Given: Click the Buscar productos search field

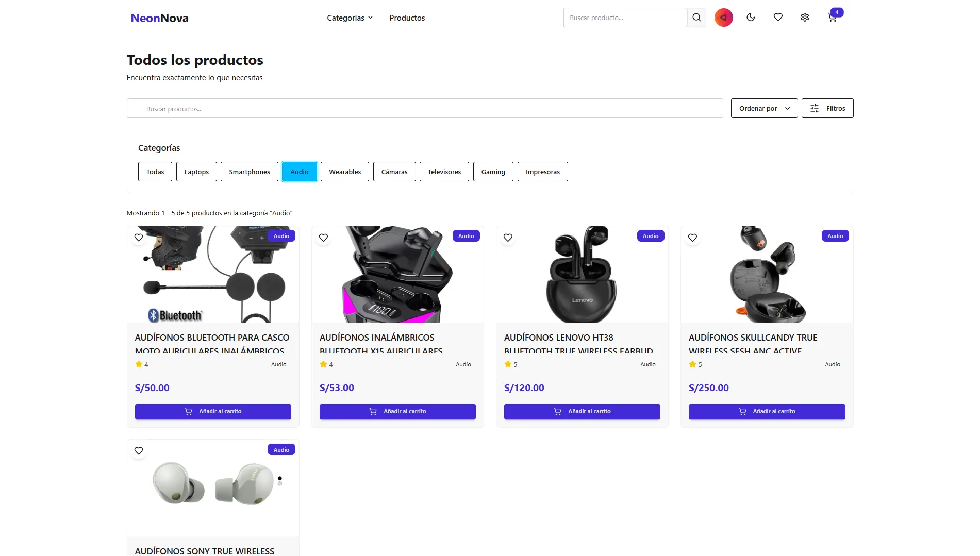Looking at the screenshot, I should [424, 109].
